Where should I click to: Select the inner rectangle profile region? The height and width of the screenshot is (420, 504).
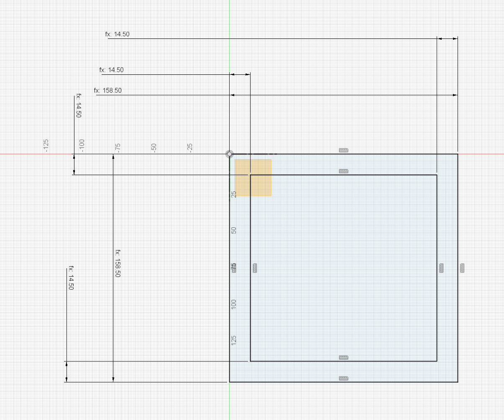(x=343, y=268)
